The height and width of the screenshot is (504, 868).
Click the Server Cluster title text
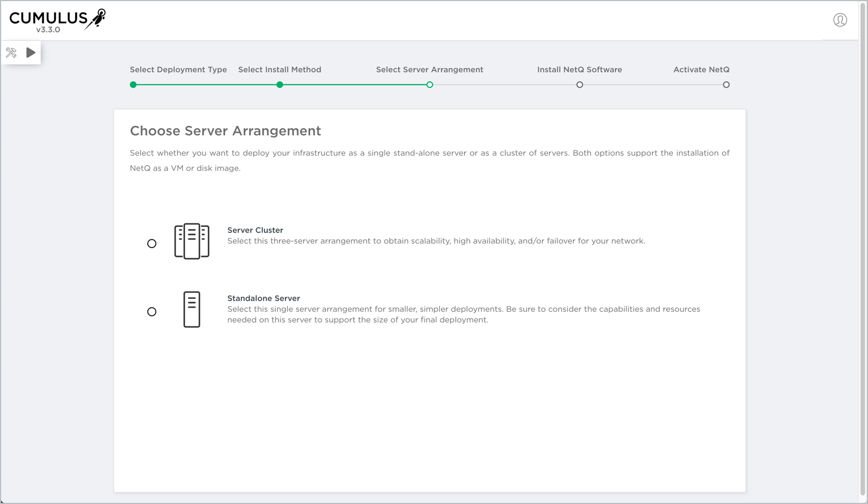(x=255, y=230)
